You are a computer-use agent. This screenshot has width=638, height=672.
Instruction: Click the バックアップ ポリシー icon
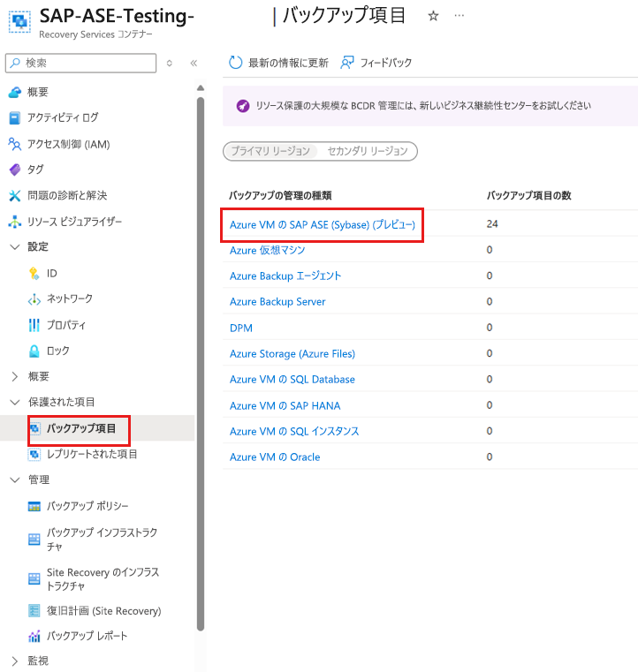(34, 507)
